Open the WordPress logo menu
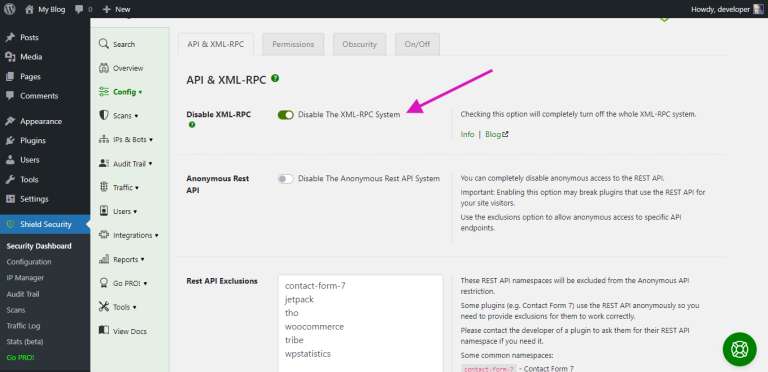 9,9
